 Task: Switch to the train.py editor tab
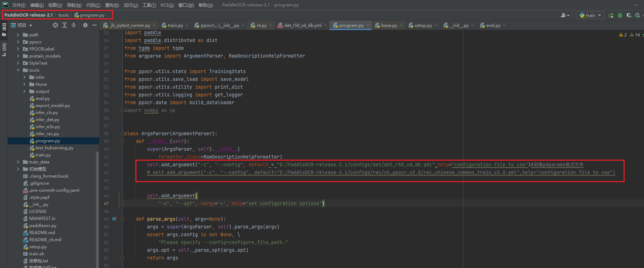[175, 25]
